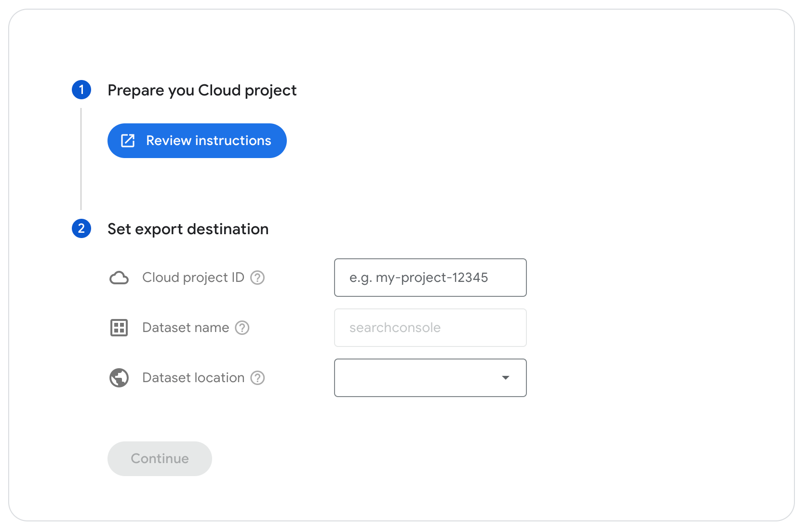Click the Cloud project ID input field
Image resolution: width=806 pixels, height=532 pixels.
click(430, 278)
